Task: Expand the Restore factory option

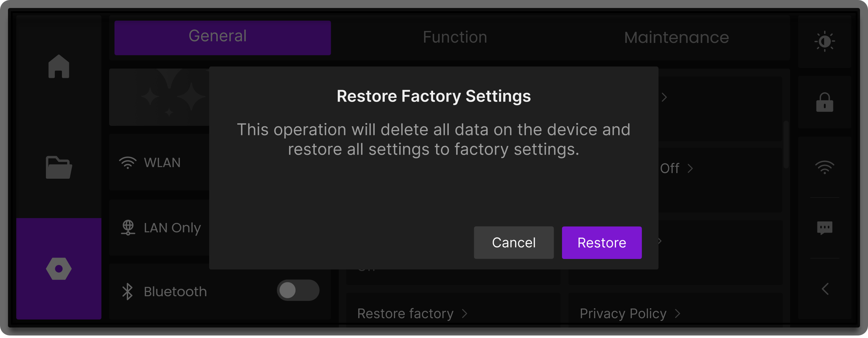Action: pyautogui.click(x=412, y=313)
